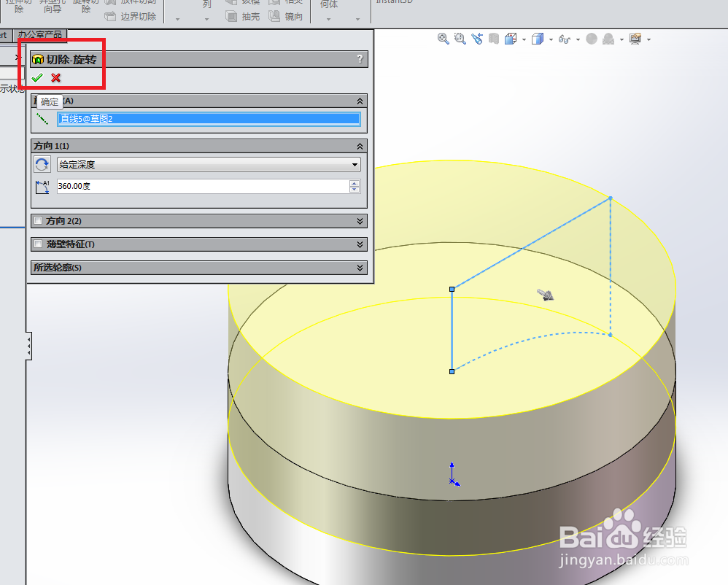Screen dimensions: 728x585
Task: Click the 边界切除 boundary cut tool
Action: point(131,17)
